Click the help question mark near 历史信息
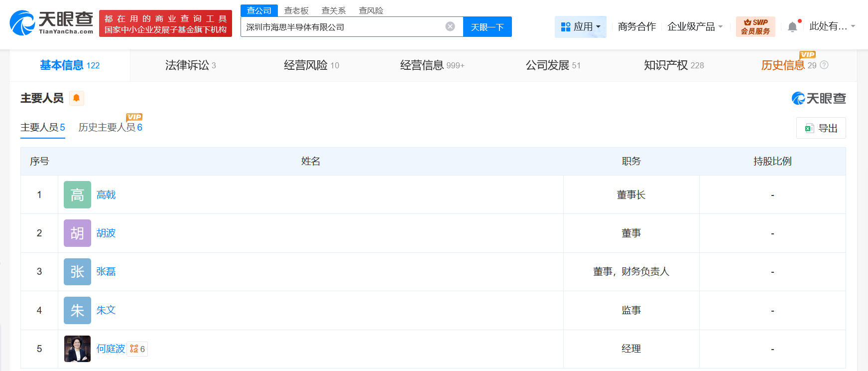The height and width of the screenshot is (371, 868). [x=824, y=65]
